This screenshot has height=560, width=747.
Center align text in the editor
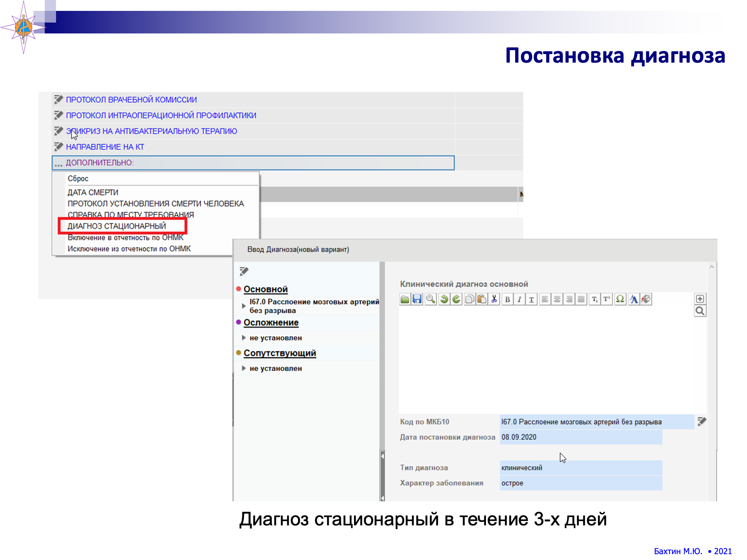tap(557, 299)
